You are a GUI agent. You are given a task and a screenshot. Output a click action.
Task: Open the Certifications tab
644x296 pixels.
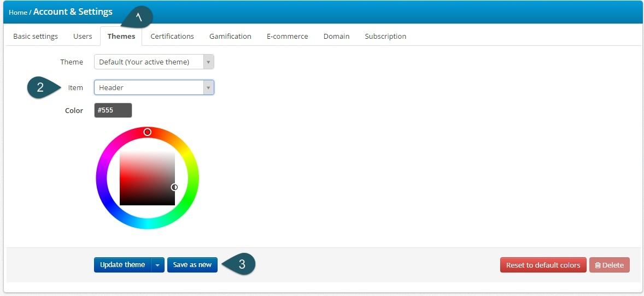[x=172, y=36]
